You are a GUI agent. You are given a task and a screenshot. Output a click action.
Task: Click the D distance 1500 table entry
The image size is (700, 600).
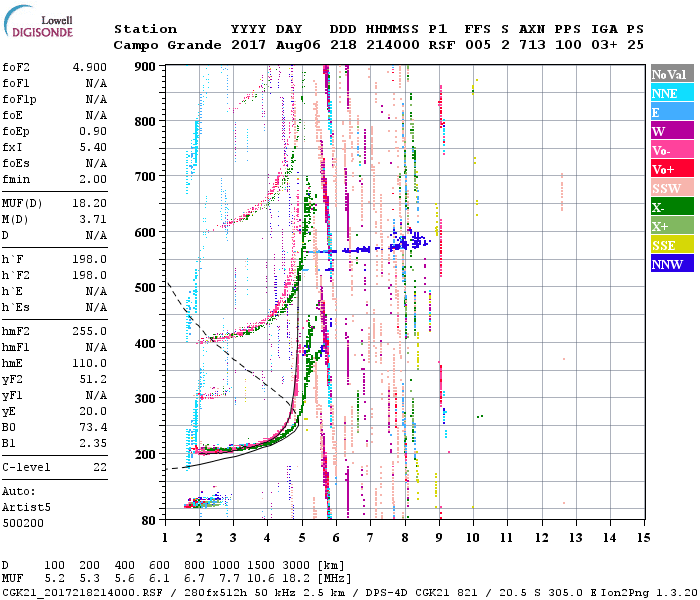pyautogui.click(x=261, y=565)
